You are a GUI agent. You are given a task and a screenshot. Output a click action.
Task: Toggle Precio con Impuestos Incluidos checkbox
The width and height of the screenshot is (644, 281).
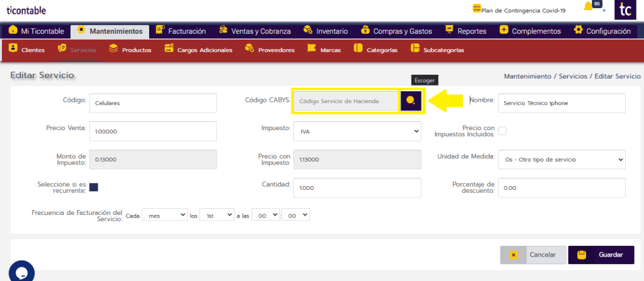point(502,131)
